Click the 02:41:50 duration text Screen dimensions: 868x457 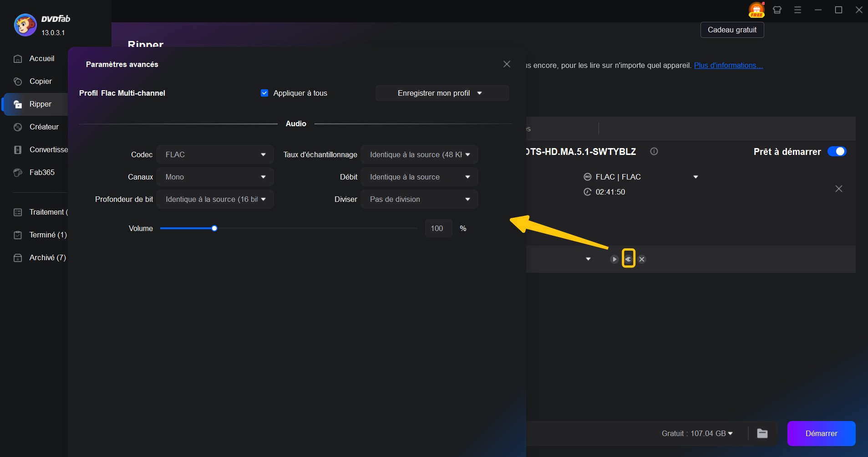pyautogui.click(x=610, y=192)
